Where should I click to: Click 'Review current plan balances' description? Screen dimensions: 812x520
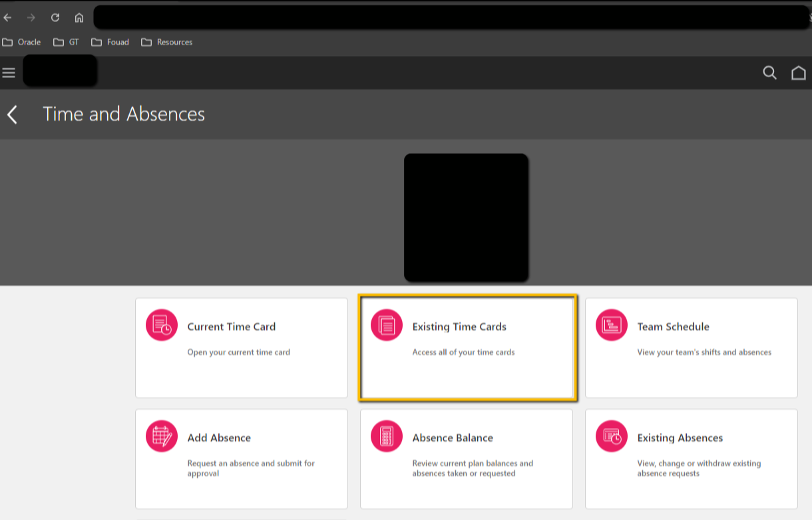coord(473,468)
